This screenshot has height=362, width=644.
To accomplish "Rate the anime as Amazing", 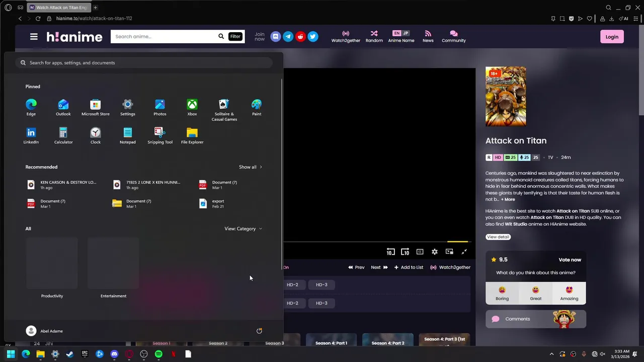I will point(569,293).
